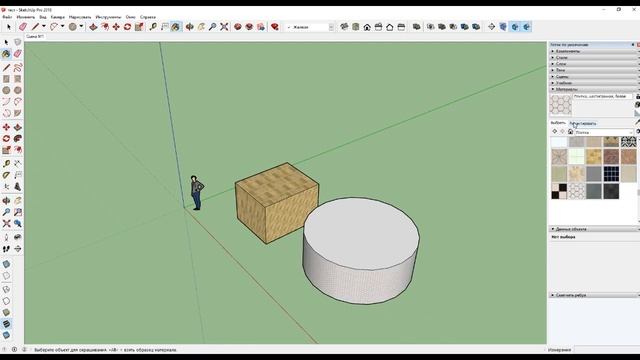Open the Инструменты menu
This screenshot has width=640, height=360.
(x=108, y=17)
